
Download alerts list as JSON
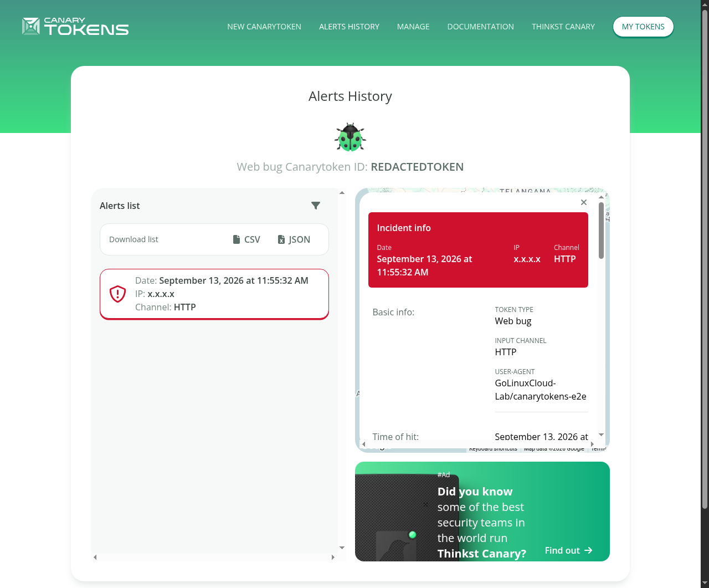coord(294,239)
